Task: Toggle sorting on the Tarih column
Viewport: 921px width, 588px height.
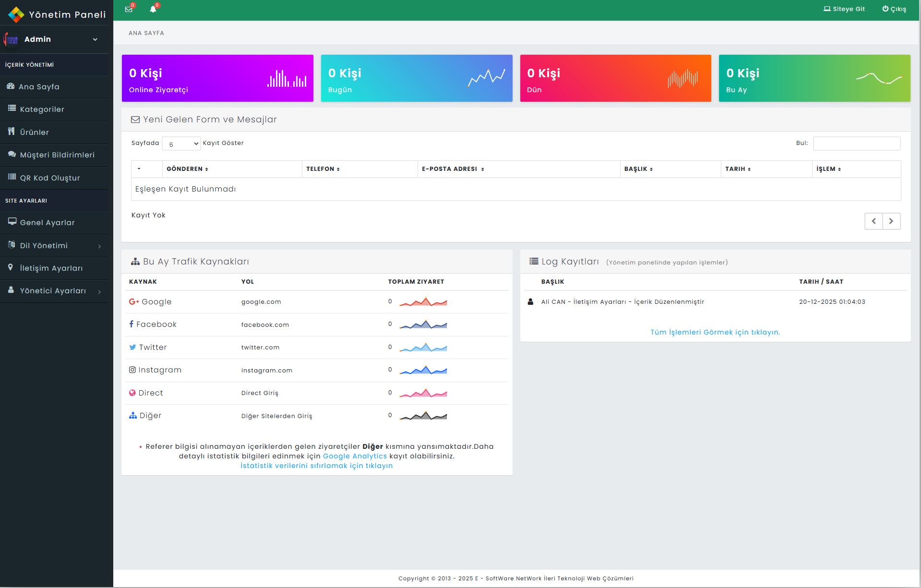Action: [738, 169]
